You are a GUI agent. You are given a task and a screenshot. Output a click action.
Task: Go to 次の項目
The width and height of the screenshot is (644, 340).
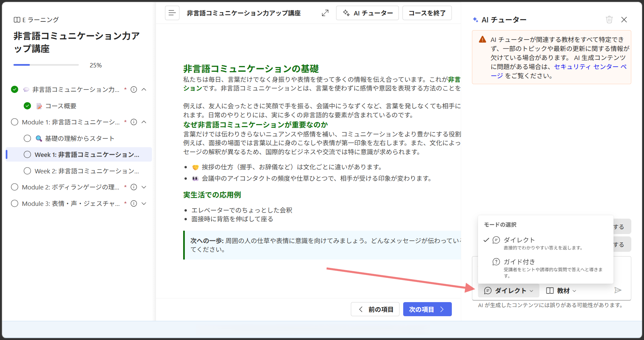427,309
